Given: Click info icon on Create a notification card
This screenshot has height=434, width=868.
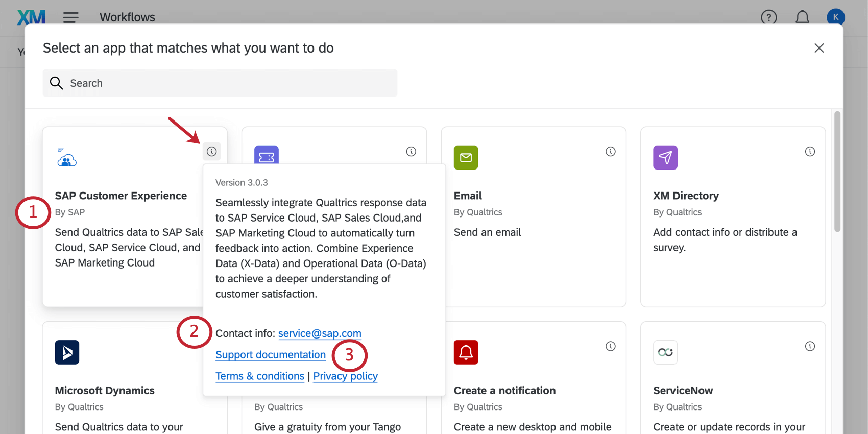Looking at the screenshot, I should tap(610, 346).
